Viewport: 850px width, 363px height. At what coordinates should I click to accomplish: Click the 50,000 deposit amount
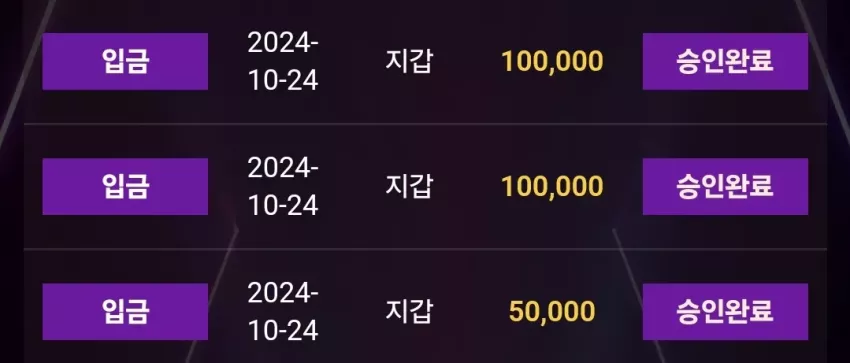tap(552, 312)
